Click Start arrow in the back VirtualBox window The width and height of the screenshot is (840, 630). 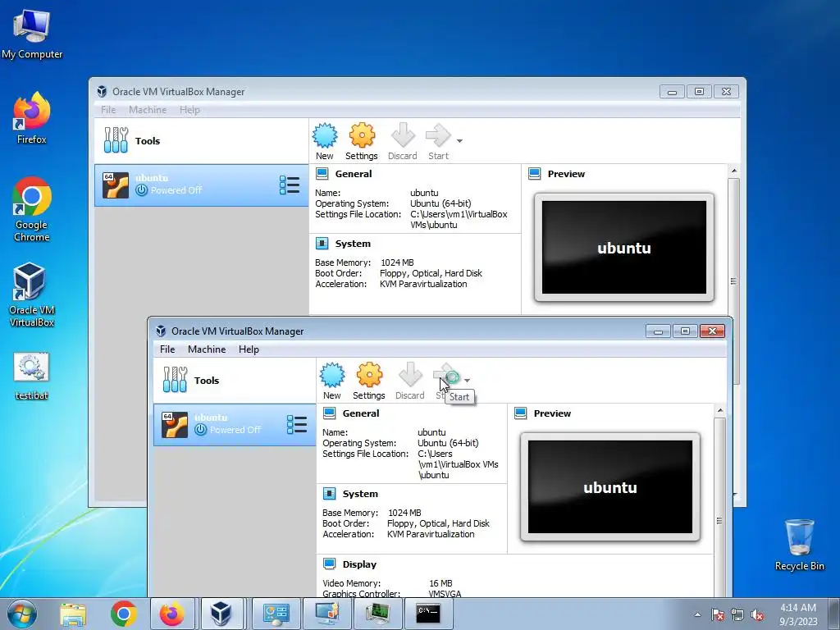[x=438, y=141]
